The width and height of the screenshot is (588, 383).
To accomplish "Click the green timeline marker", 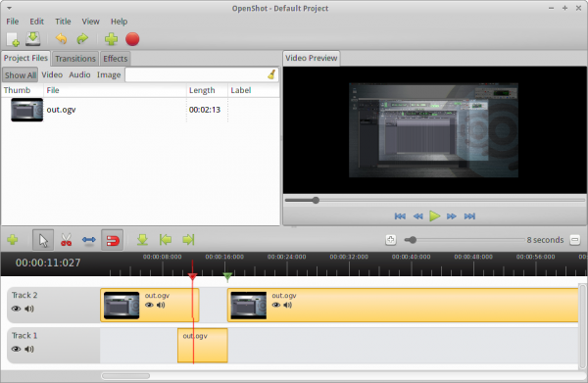I will tap(227, 277).
